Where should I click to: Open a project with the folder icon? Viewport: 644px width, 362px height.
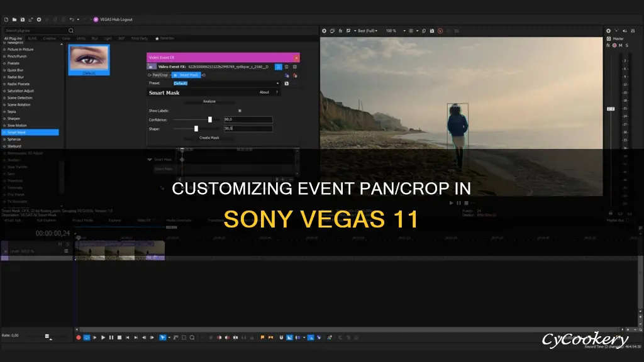[14, 19]
